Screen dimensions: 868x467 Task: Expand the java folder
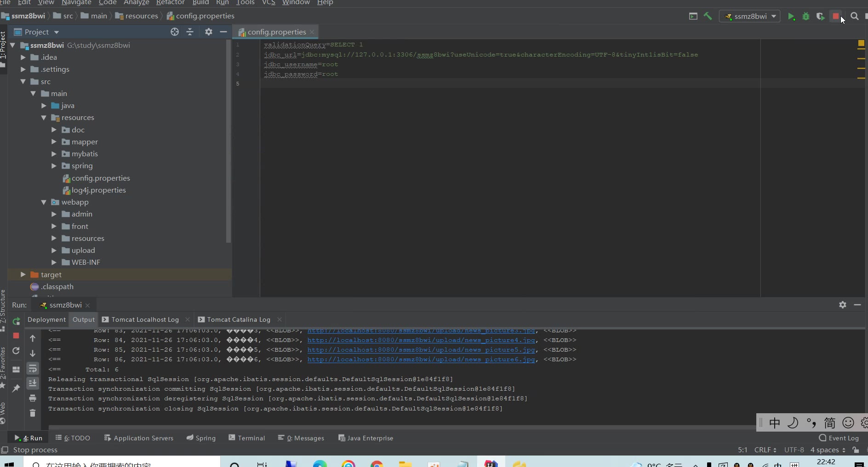pos(44,106)
